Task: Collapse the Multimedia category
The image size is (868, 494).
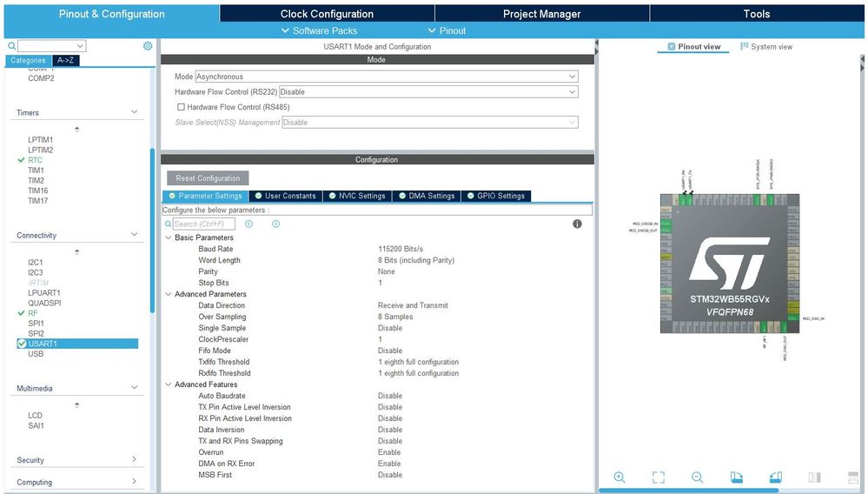Action: (x=134, y=388)
